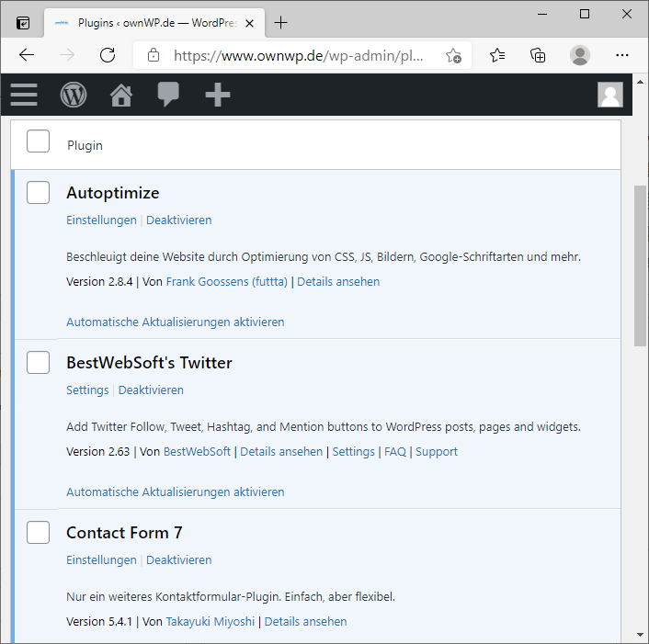
Task: Open the browser Collections icon
Action: [538, 55]
